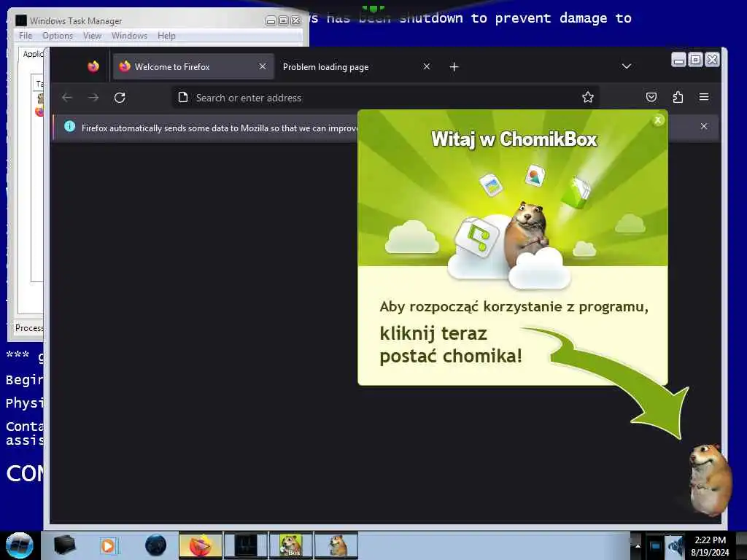Go forward with Firefox forward arrow
747x560 pixels.
(93, 98)
